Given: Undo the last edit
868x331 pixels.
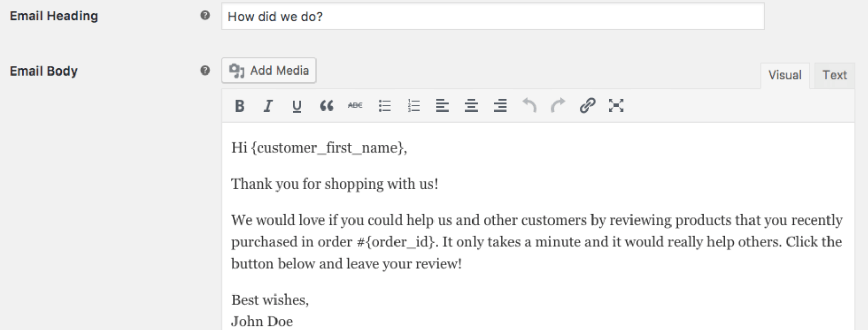Looking at the screenshot, I should point(529,106).
